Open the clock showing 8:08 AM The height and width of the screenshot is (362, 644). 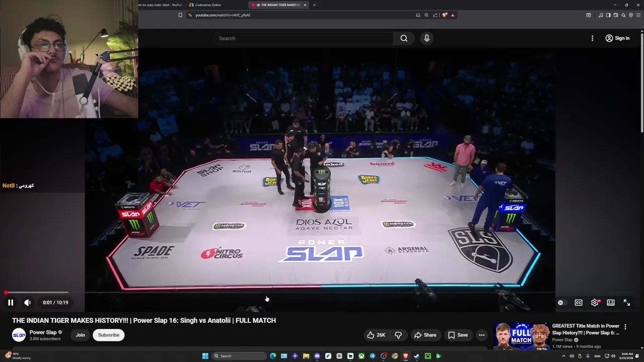[x=626, y=356]
